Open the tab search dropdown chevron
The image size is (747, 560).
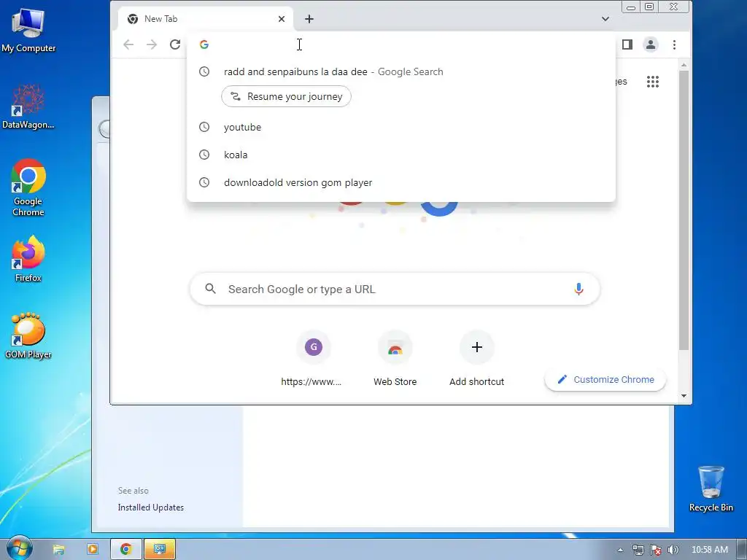605,19
